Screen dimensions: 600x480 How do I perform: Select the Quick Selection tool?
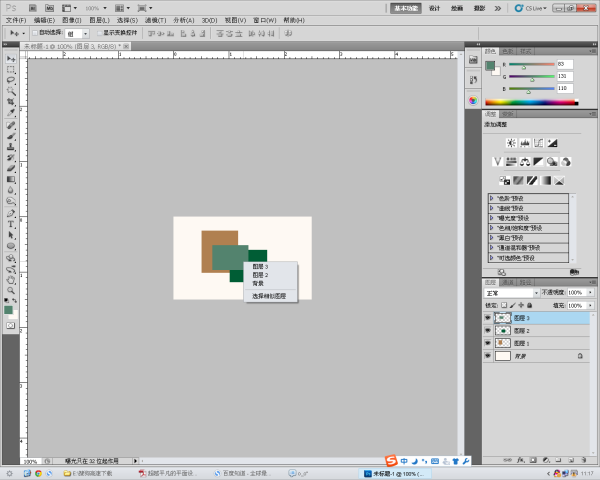pyautogui.click(x=11, y=91)
